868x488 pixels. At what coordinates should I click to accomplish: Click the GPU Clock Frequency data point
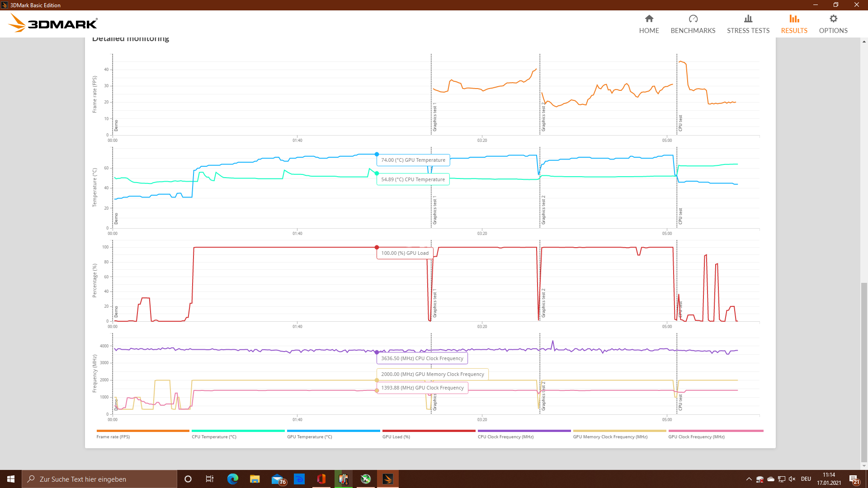[x=377, y=390]
